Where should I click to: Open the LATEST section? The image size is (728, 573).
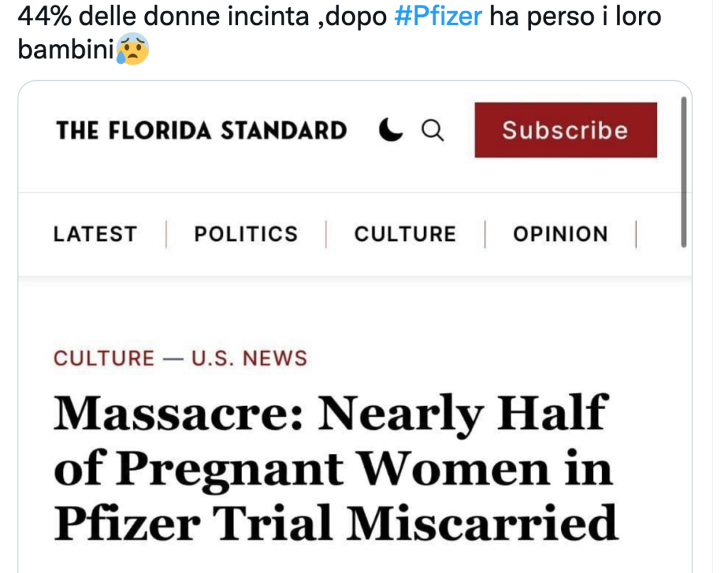[95, 233]
